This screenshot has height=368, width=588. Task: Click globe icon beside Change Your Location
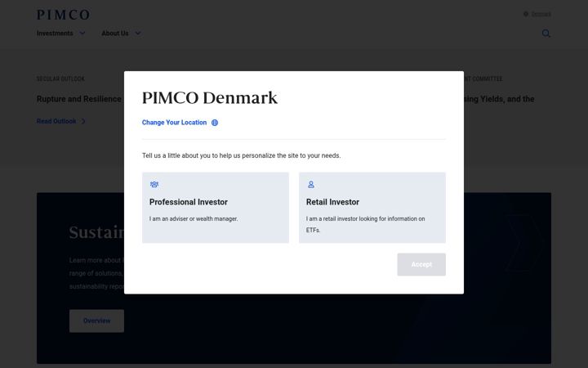point(215,123)
